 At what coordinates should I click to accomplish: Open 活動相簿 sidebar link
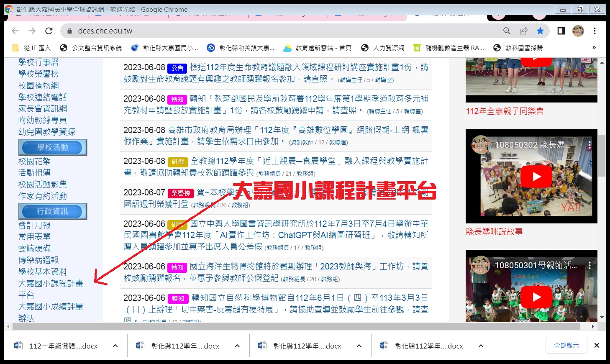pos(34,173)
